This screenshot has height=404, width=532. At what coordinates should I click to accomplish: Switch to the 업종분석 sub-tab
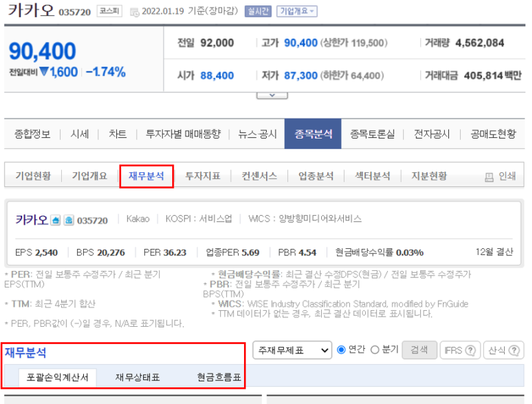(316, 176)
